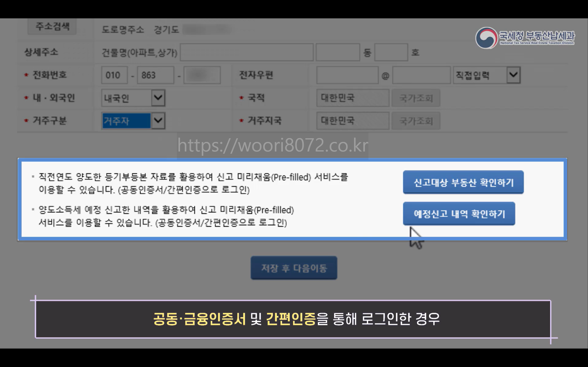Click 국가조회 button next to 거주지국

tap(416, 121)
